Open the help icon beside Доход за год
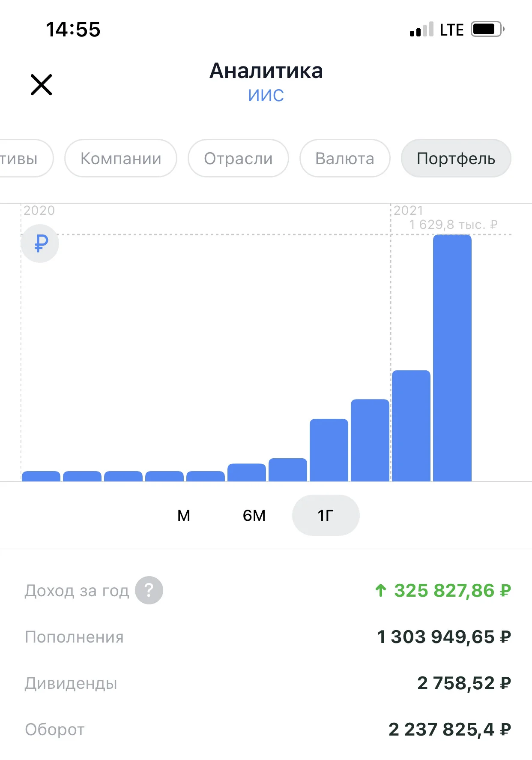532x760 pixels. click(x=149, y=590)
